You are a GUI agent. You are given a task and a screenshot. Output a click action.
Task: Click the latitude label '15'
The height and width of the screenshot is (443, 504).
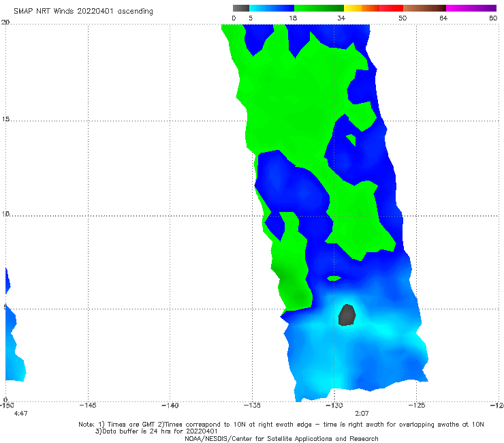click(5, 119)
